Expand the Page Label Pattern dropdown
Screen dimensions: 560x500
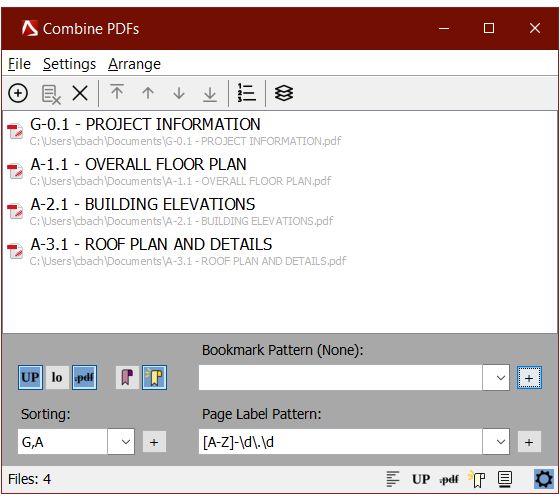[496, 442]
